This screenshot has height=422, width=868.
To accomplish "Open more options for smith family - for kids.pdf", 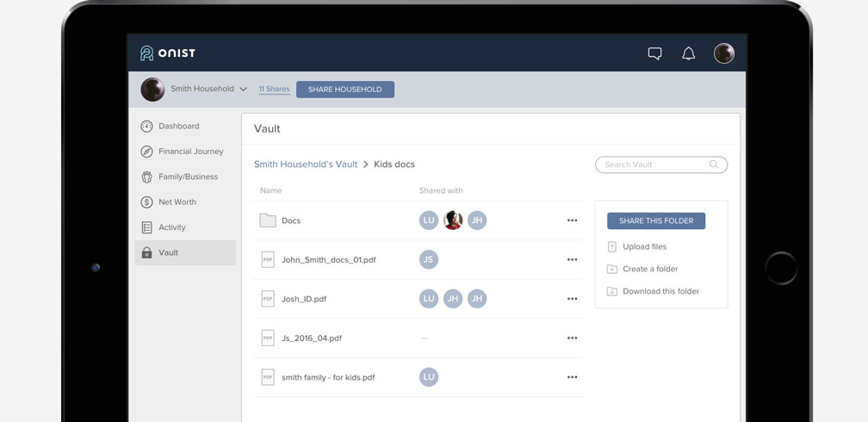I will tap(572, 377).
